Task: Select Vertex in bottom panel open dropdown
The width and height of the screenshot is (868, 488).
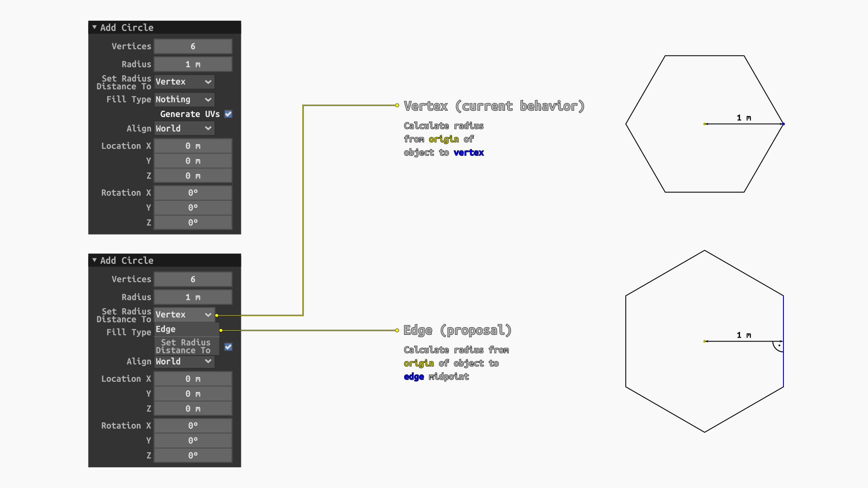Action: pos(184,314)
